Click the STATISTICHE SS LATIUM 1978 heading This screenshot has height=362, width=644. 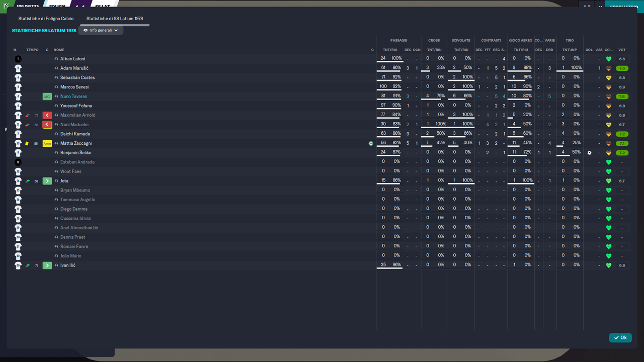tap(44, 31)
